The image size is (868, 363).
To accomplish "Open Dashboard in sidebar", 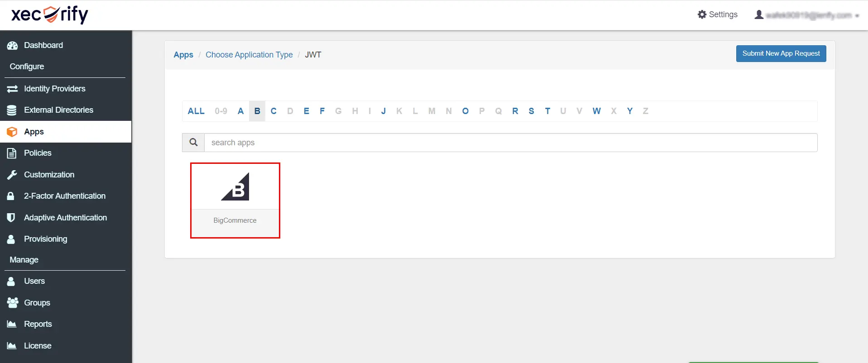I will [x=43, y=45].
